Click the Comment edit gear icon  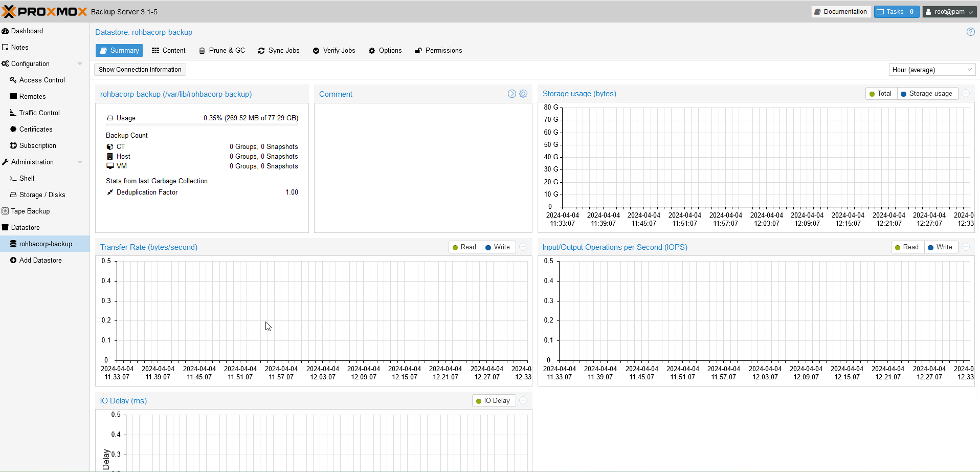pyautogui.click(x=523, y=94)
